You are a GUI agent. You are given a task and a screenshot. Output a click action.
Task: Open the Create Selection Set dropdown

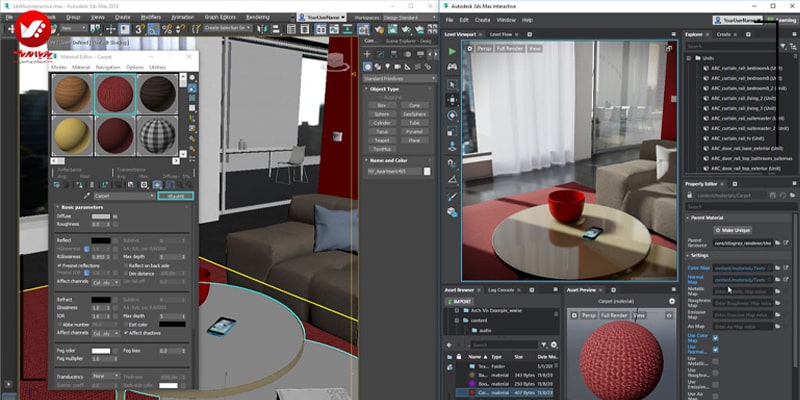pyautogui.click(x=228, y=28)
